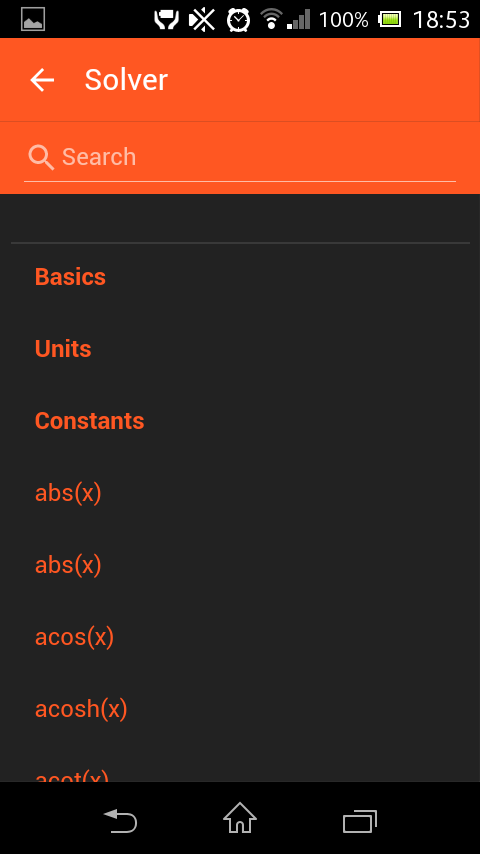This screenshot has height=854, width=480.
Task: Open the recent apps button
Action: (x=360, y=821)
